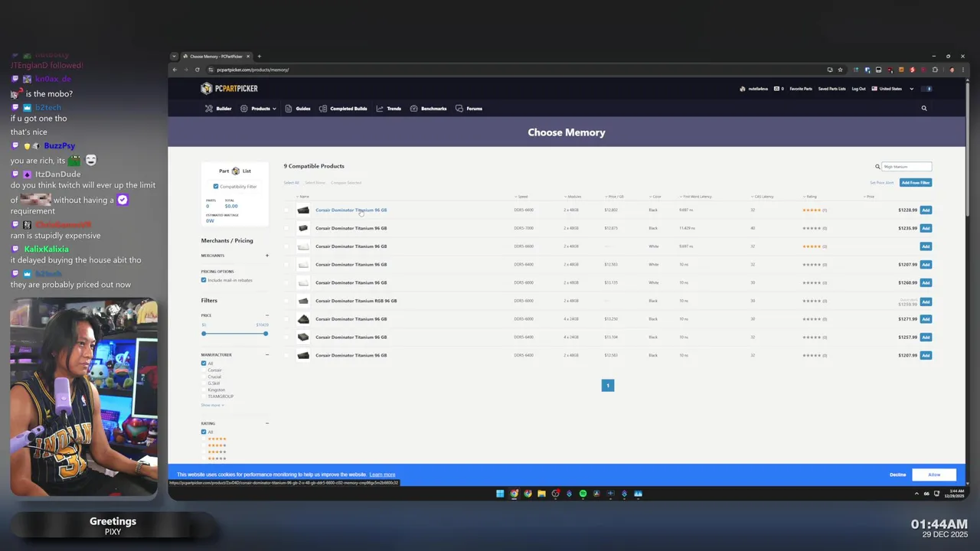Bookmark page with the star icon
The width and height of the screenshot is (980, 551).
click(840, 70)
